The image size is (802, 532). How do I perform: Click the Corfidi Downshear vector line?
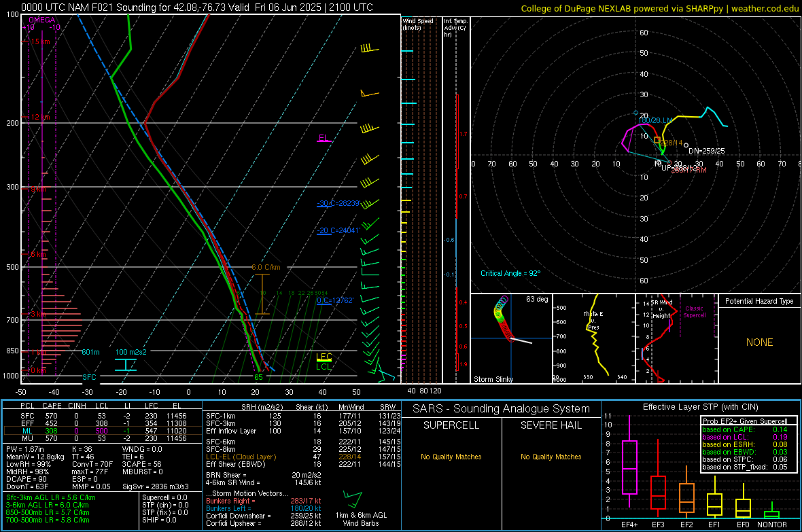tap(264, 516)
